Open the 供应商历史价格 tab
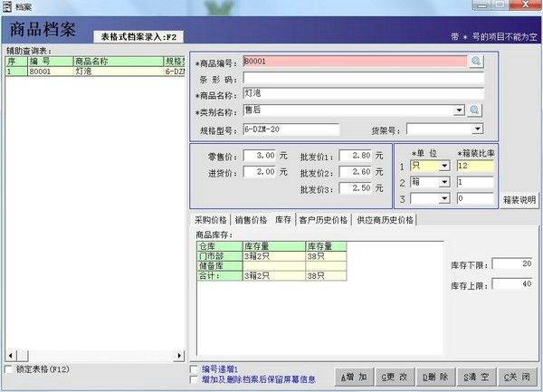Viewport: 543px width, 392px height. click(x=385, y=219)
